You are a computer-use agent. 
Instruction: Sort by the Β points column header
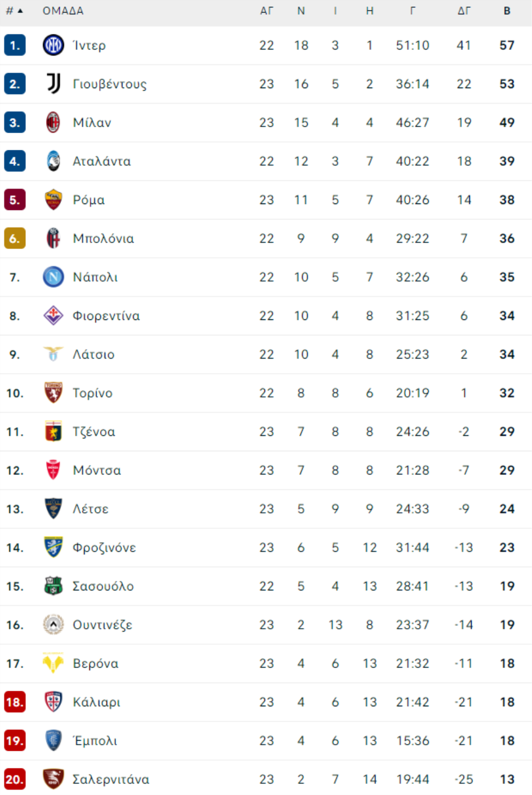[507, 11]
